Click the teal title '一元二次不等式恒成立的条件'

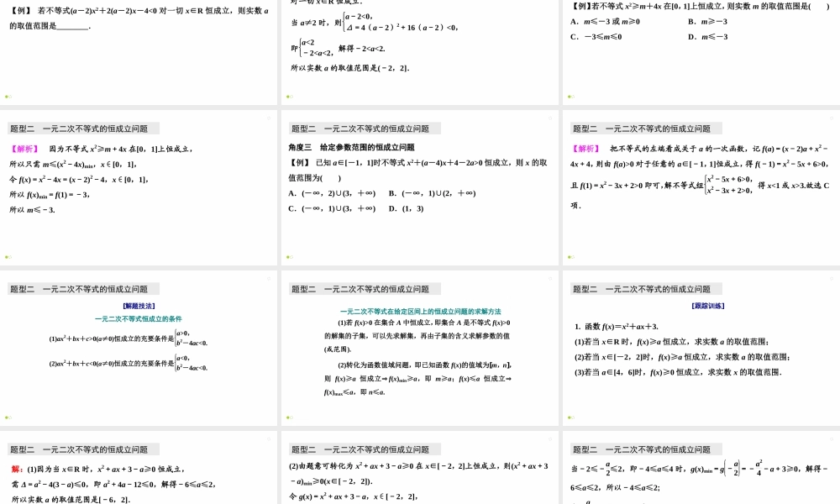(x=139, y=318)
